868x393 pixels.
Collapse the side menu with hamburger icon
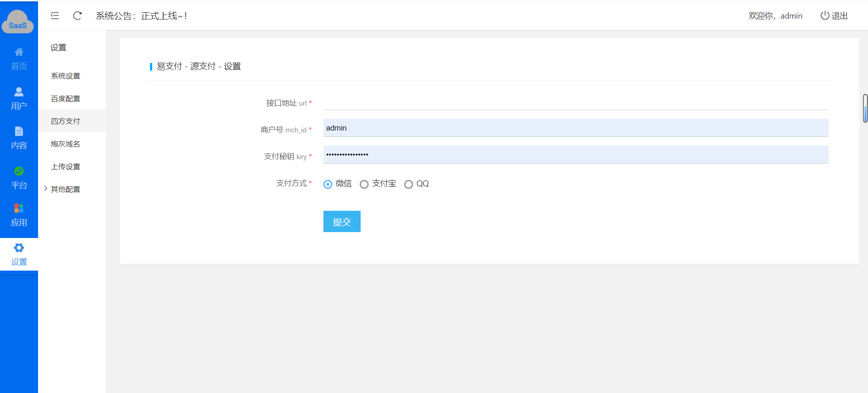click(x=55, y=16)
